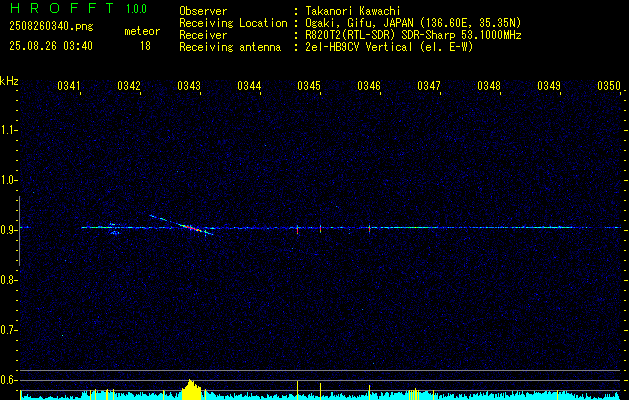The width and height of the screenshot is (629, 400).
Task: Select the filename 2508260340.png
Action: (x=51, y=27)
